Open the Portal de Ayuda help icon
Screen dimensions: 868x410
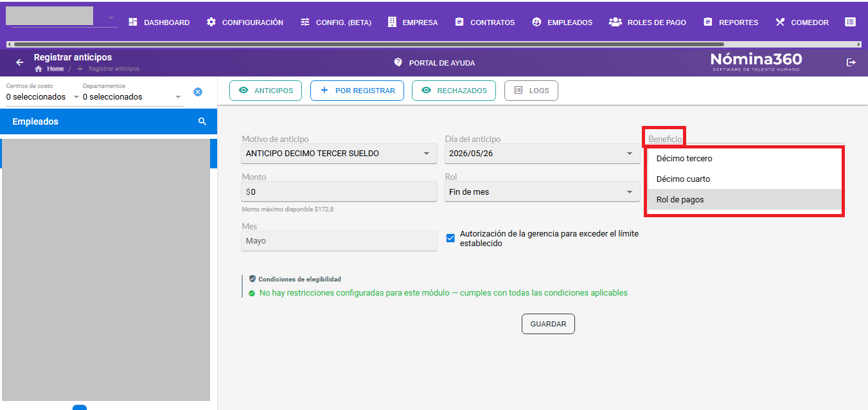coord(398,62)
